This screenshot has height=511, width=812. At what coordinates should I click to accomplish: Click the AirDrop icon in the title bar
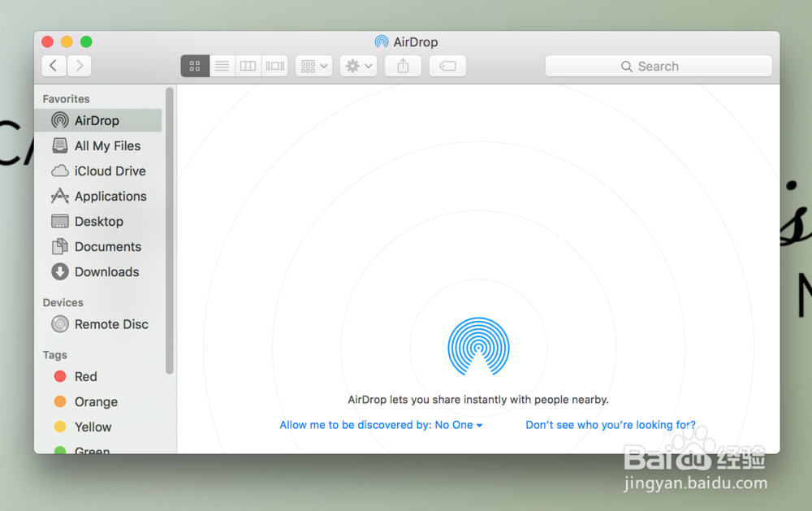pyautogui.click(x=382, y=41)
